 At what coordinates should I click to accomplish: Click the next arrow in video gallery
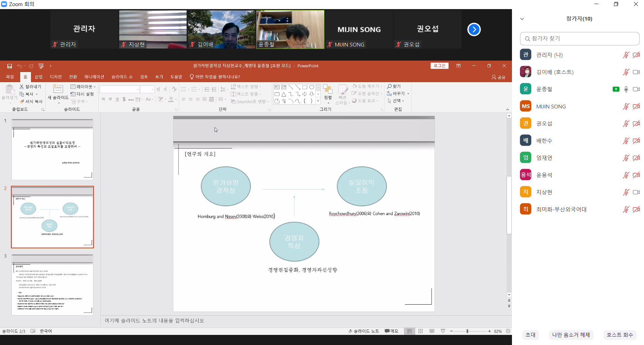click(474, 30)
